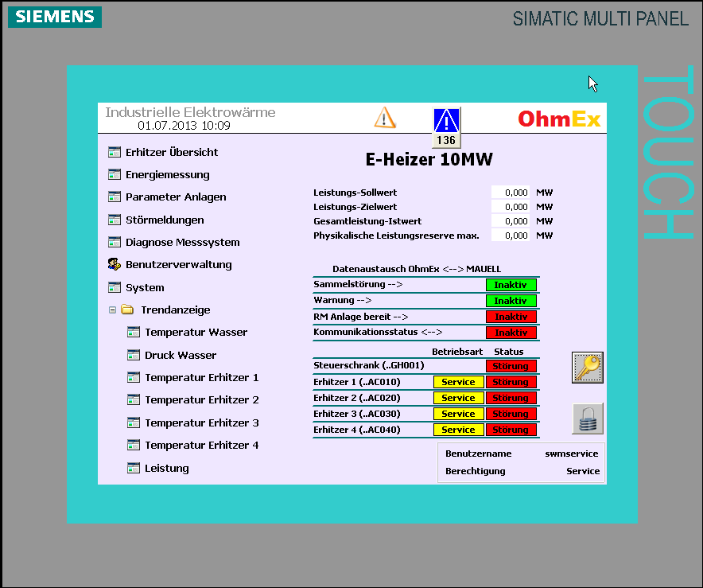The height and width of the screenshot is (588, 703).
Task: Click the Datenaustausch OhmEx <--> MAUELL header
Action: [x=417, y=269]
